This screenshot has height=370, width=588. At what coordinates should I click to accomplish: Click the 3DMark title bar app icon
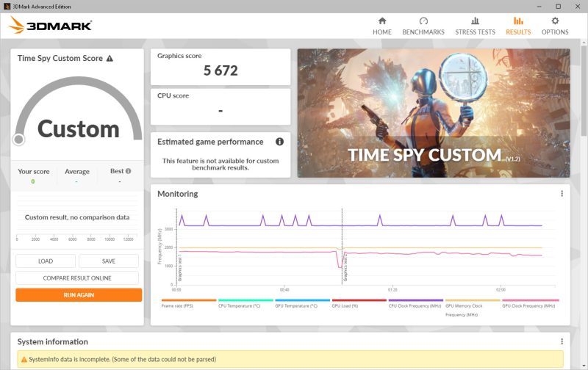pyautogui.click(x=7, y=7)
